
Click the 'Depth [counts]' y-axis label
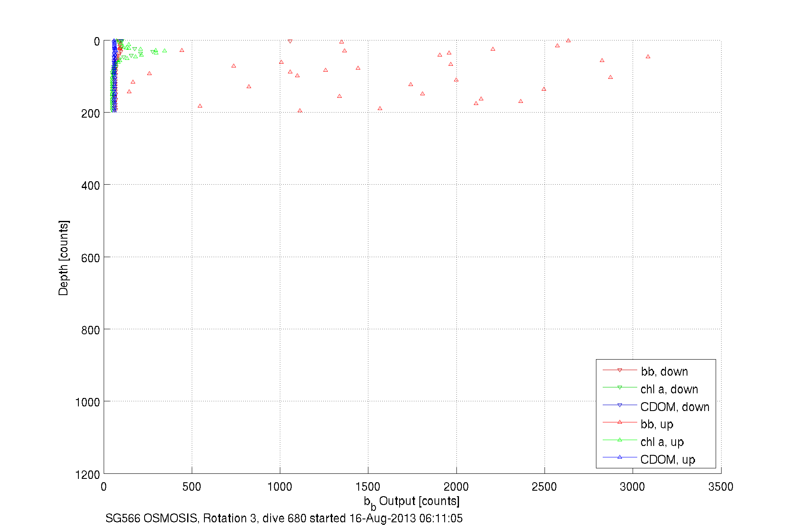point(63,258)
